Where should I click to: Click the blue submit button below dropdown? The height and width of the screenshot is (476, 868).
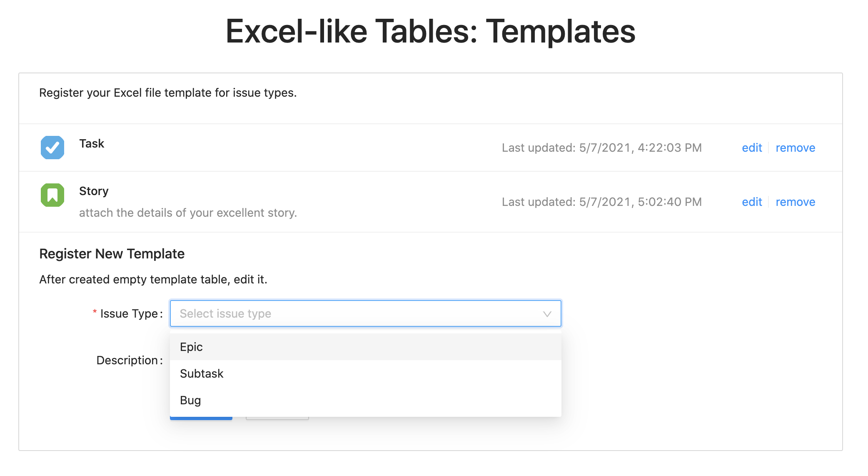pyautogui.click(x=201, y=418)
